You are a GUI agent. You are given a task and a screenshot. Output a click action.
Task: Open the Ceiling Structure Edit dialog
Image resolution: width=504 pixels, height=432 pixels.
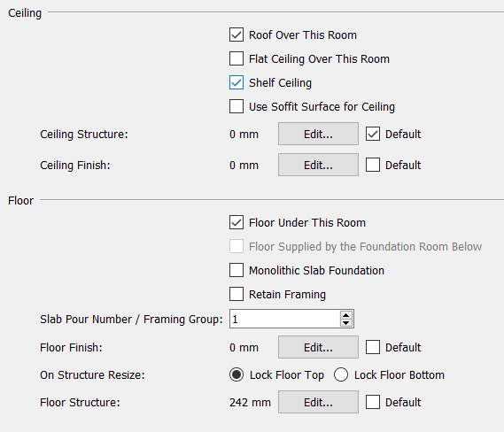point(318,134)
